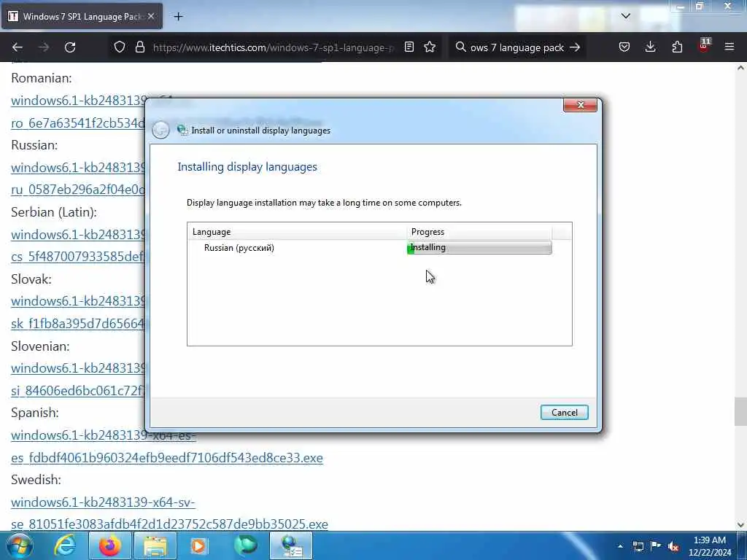Click the Slovak windows6.1-kb2483139 link
Screen dimensions: 747x560
(x=79, y=301)
